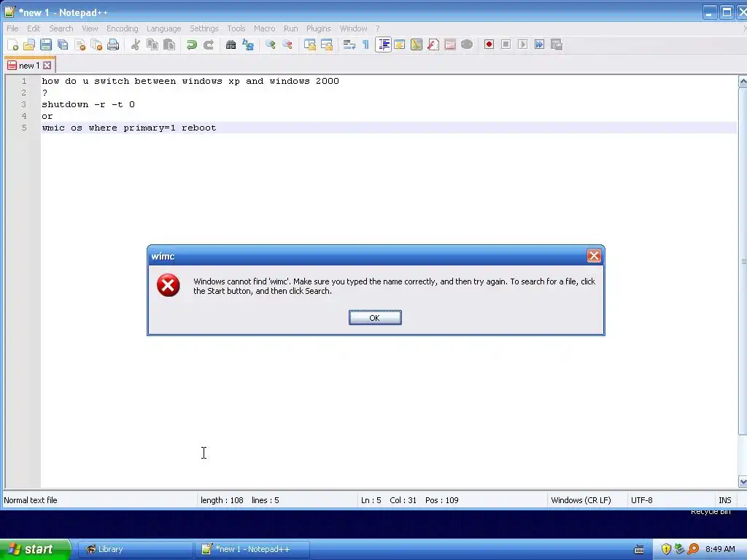This screenshot has height=560, width=747.
Task: Open the Search menu
Action: tap(61, 28)
